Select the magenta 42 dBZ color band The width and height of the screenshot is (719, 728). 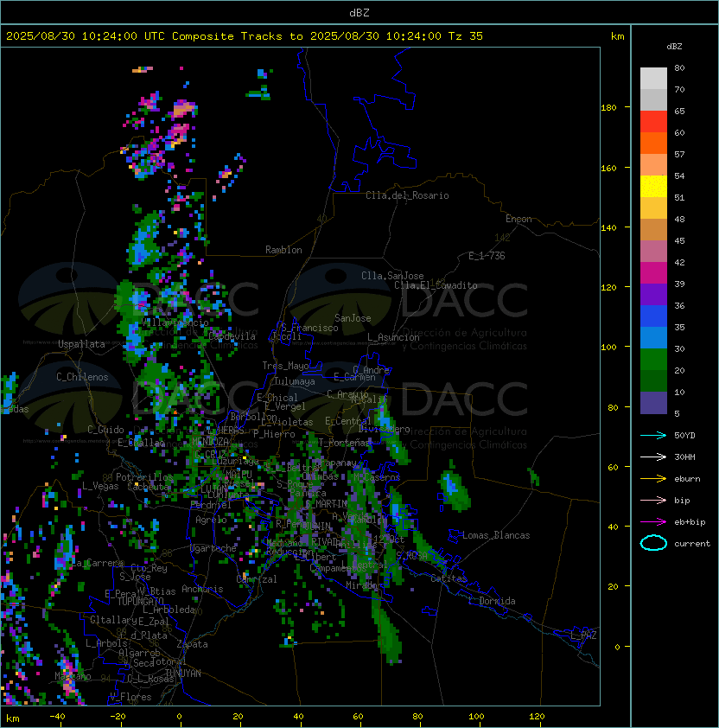point(653,272)
